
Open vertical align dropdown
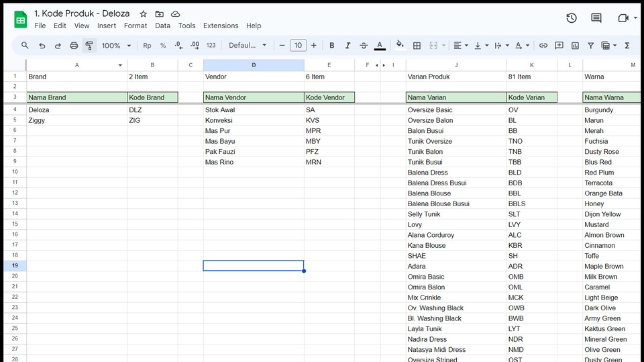coord(481,45)
